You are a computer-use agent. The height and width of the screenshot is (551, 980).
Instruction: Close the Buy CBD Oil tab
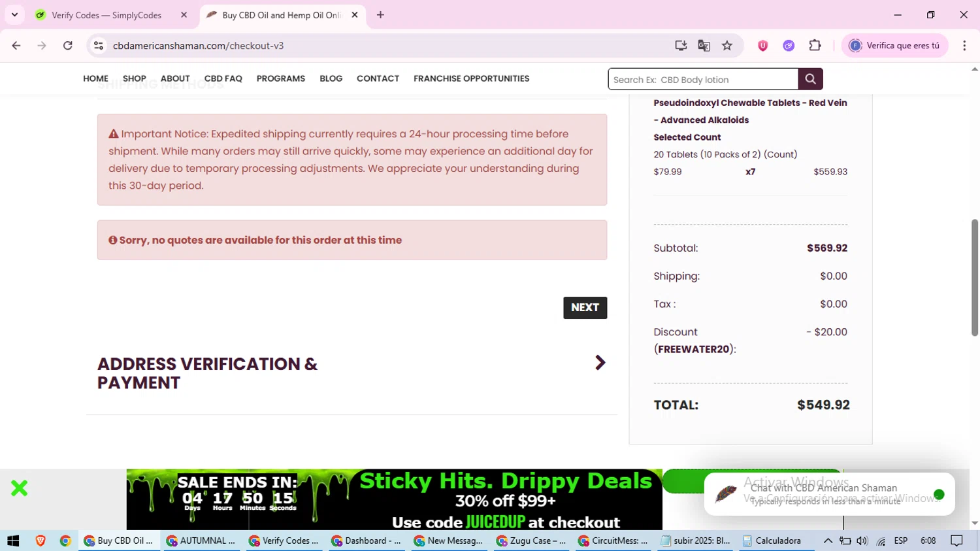click(x=355, y=14)
